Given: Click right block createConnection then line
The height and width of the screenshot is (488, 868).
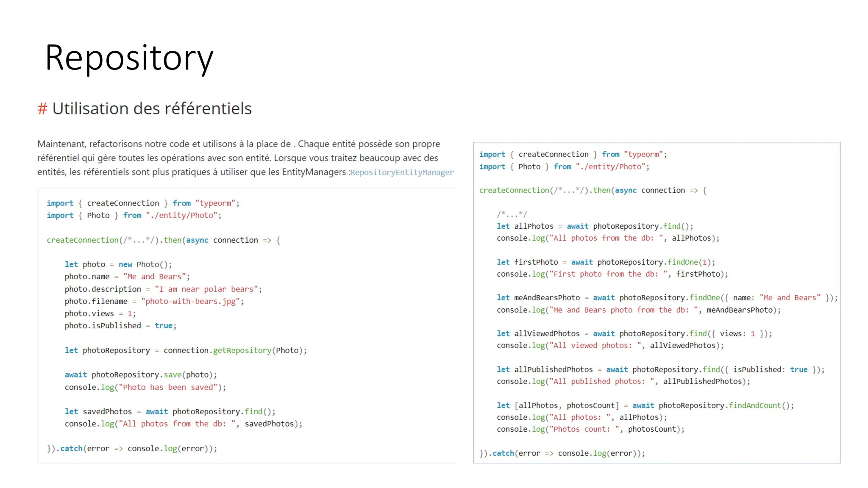Looking at the screenshot, I should click(x=593, y=191).
